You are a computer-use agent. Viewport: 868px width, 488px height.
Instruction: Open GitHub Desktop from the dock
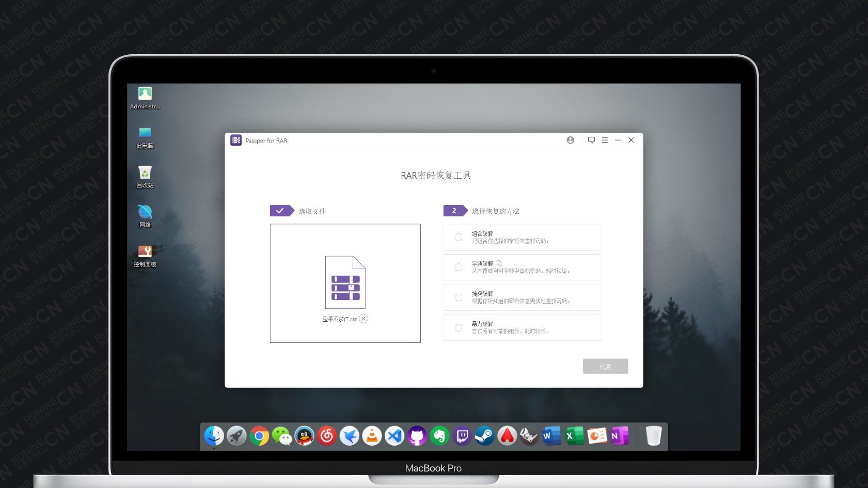(417, 436)
